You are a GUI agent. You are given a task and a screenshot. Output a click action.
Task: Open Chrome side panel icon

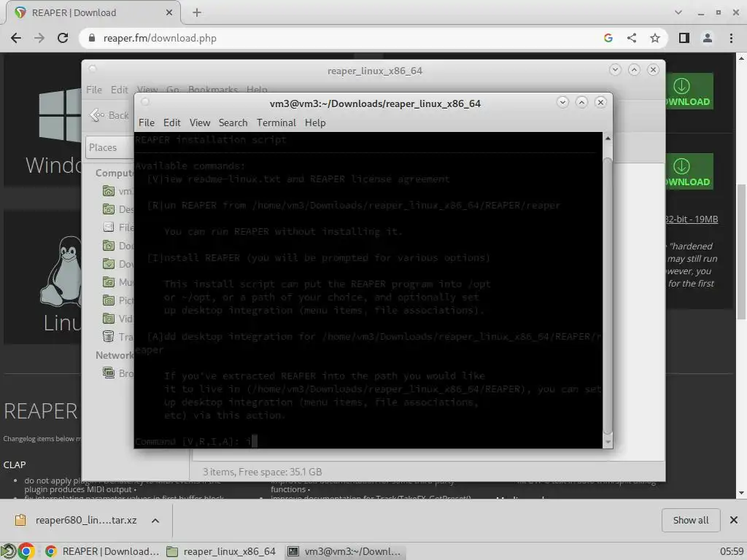click(x=684, y=38)
